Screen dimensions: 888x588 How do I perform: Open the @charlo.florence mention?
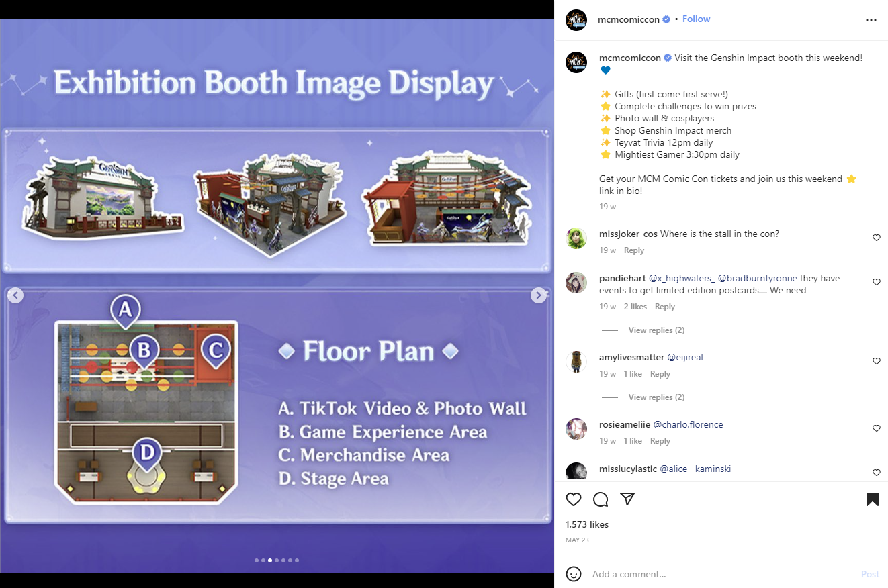[688, 424]
